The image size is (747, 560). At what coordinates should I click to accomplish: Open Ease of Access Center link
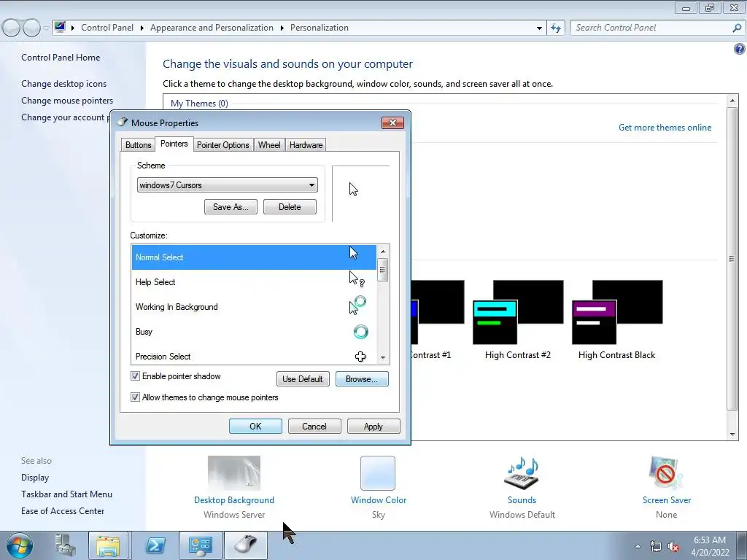63,511
